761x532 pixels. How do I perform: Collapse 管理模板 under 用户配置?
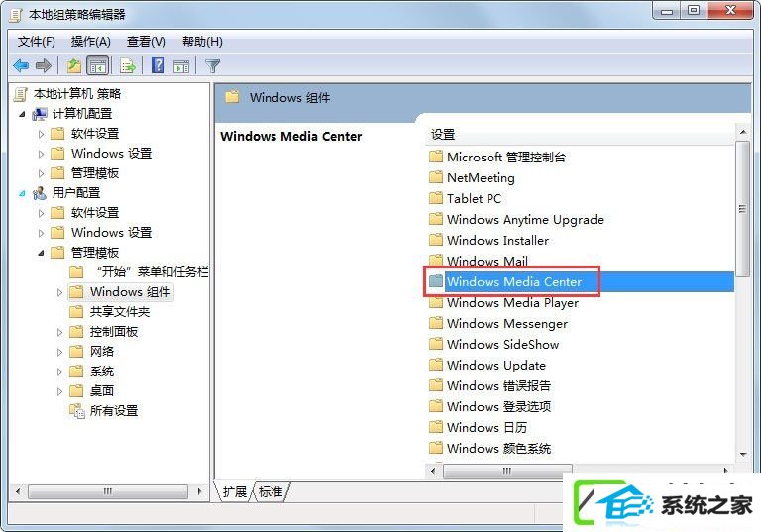tap(42, 253)
